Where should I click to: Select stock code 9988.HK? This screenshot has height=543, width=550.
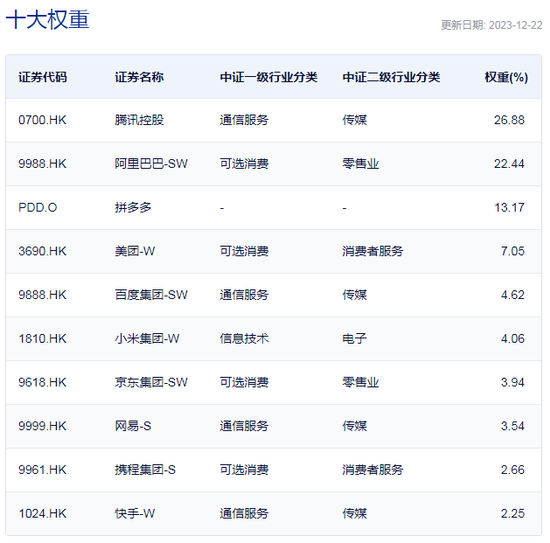coord(42,164)
